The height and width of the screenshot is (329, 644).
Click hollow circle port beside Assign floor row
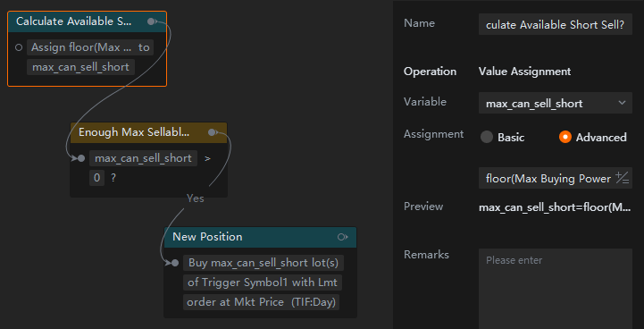pyautogui.click(x=19, y=47)
